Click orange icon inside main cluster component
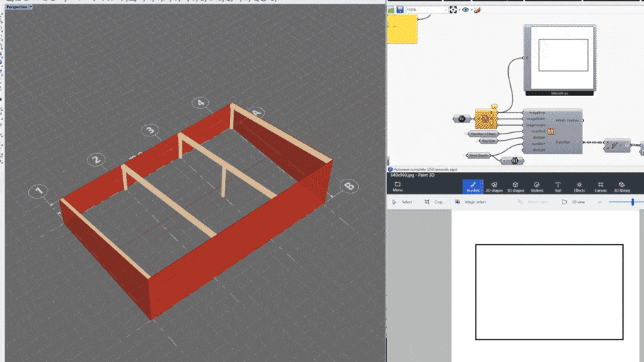644x362 pixels. point(551,132)
